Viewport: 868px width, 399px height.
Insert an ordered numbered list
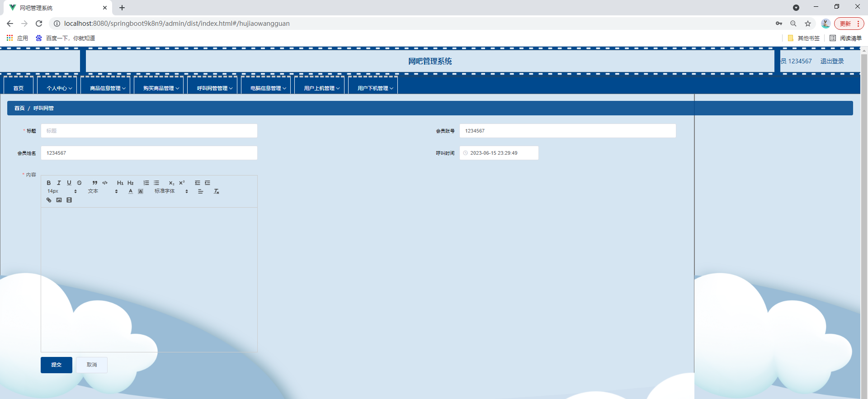(146, 183)
